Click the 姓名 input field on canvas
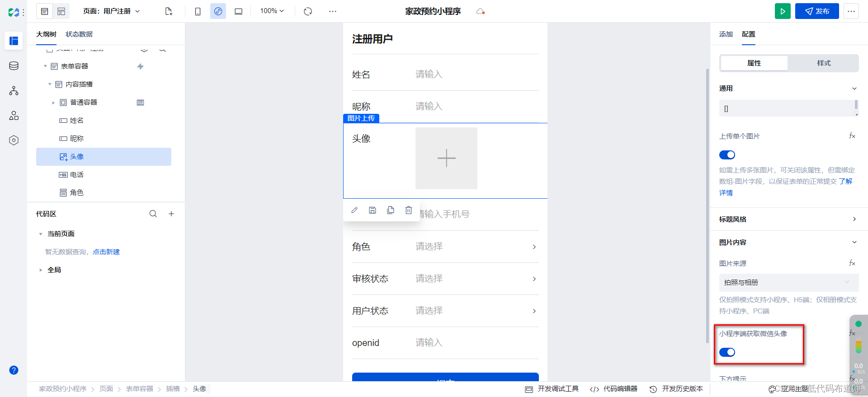 pos(477,75)
